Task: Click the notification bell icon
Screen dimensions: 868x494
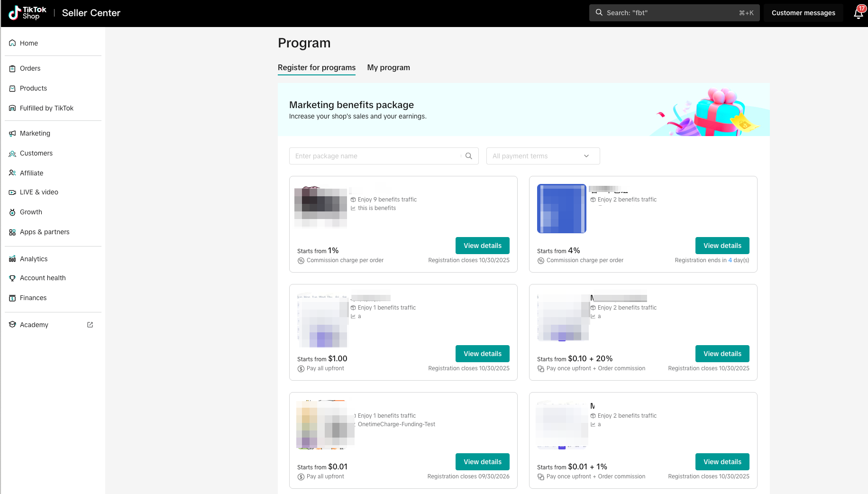Action: pyautogui.click(x=859, y=13)
